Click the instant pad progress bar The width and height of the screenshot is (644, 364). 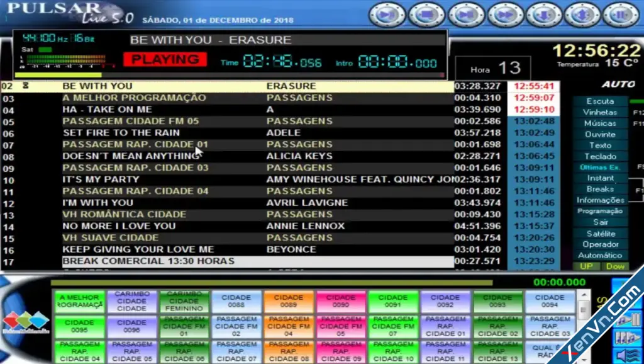(272, 283)
